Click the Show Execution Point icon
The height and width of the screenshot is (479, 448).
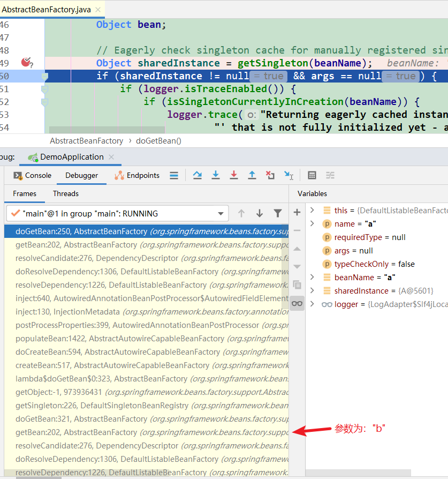click(174, 175)
